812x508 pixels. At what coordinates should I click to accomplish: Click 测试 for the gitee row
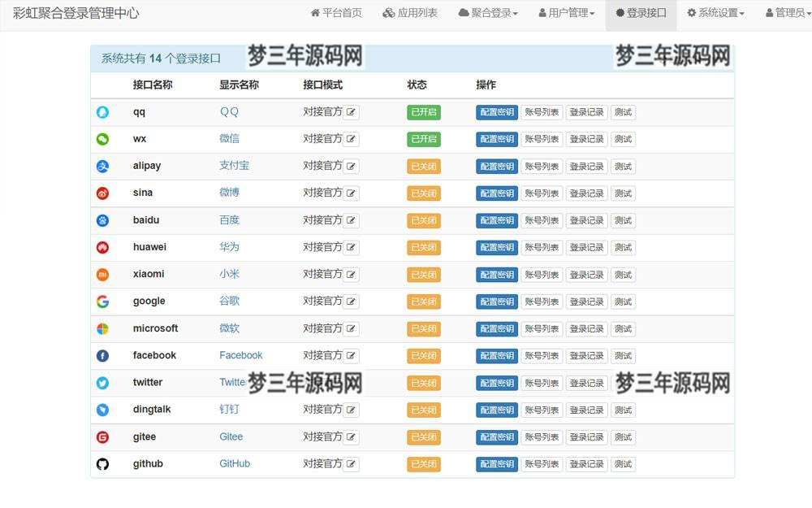pyautogui.click(x=623, y=437)
